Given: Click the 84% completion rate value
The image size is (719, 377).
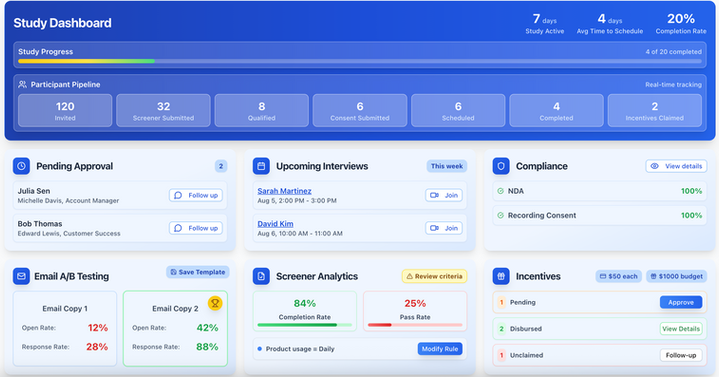Looking at the screenshot, I should click(x=304, y=303).
